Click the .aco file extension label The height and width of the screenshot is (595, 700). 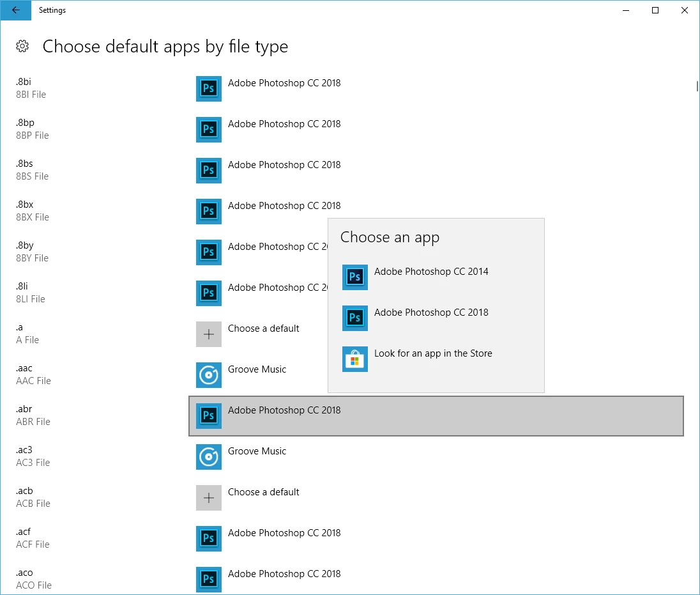24,573
